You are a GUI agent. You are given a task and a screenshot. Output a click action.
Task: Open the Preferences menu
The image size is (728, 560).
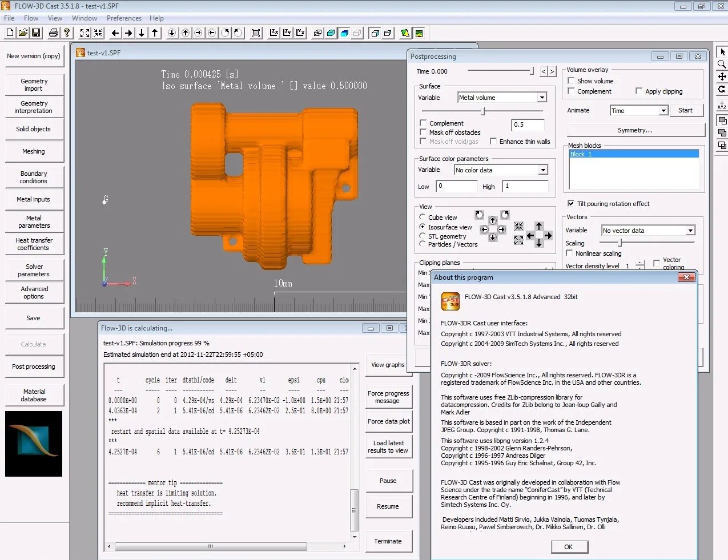tap(124, 18)
